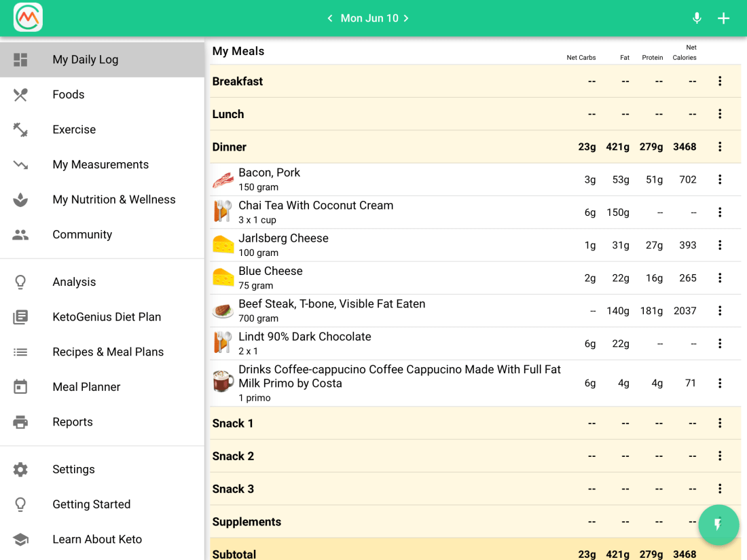Open options menu for Breakfast row
747x560 pixels.
click(x=720, y=81)
